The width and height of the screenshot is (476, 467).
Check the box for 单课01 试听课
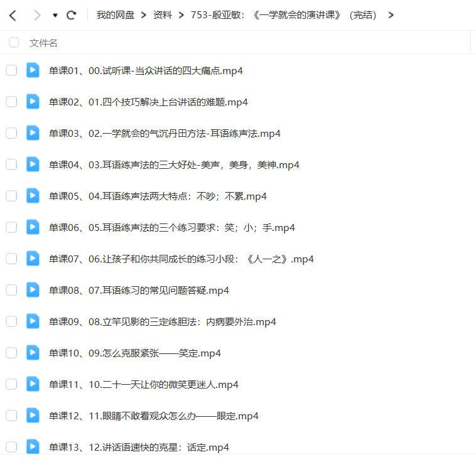tap(11, 70)
